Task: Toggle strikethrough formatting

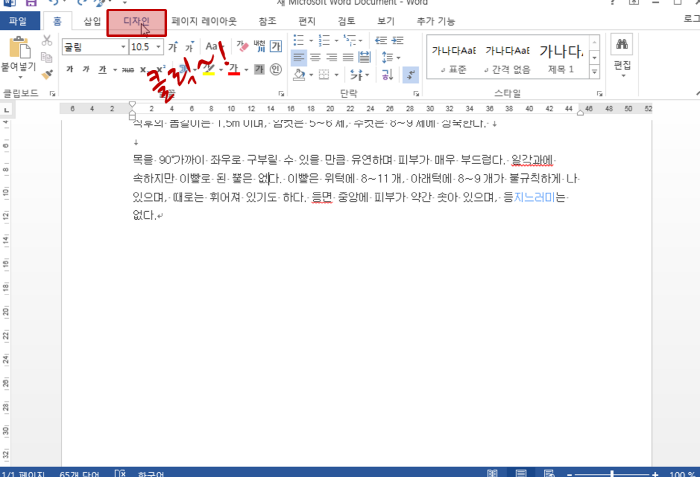Action: 128,69
